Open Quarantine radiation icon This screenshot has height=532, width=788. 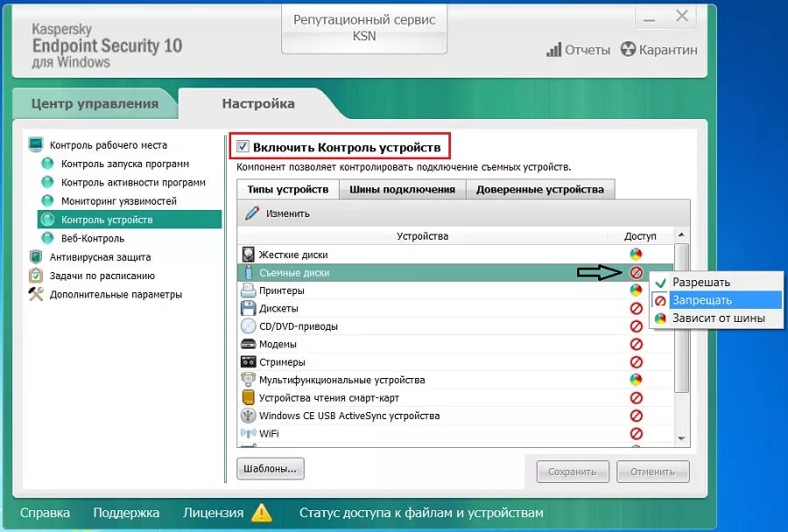pos(628,49)
